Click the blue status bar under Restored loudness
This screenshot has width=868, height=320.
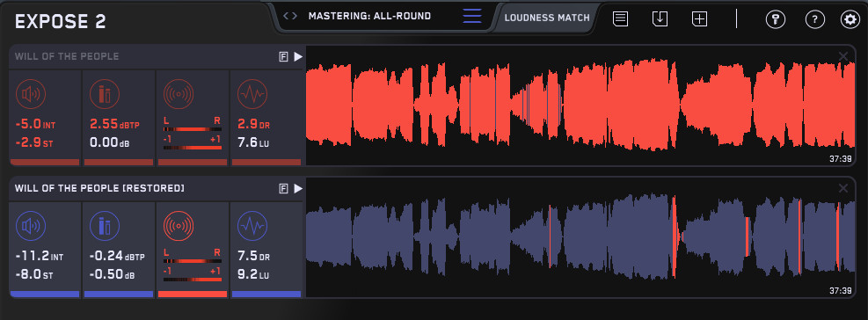coord(45,295)
